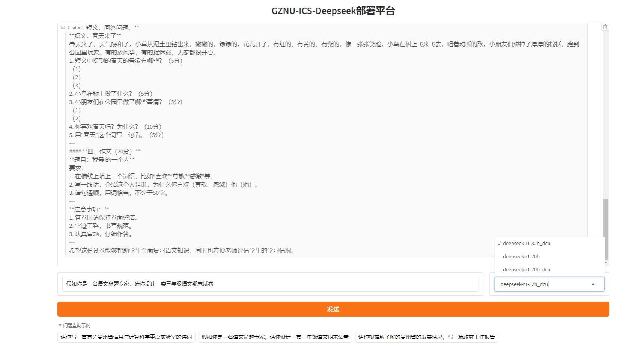This screenshot has width=644, height=343.
Task: Click the Chatbot label icon
Action: click(x=63, y=27)
